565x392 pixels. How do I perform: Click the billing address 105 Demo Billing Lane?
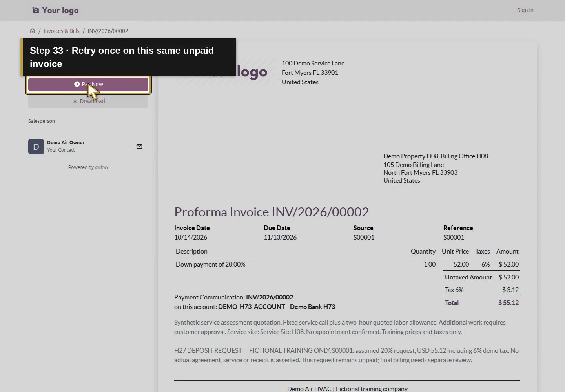(414, 165)
